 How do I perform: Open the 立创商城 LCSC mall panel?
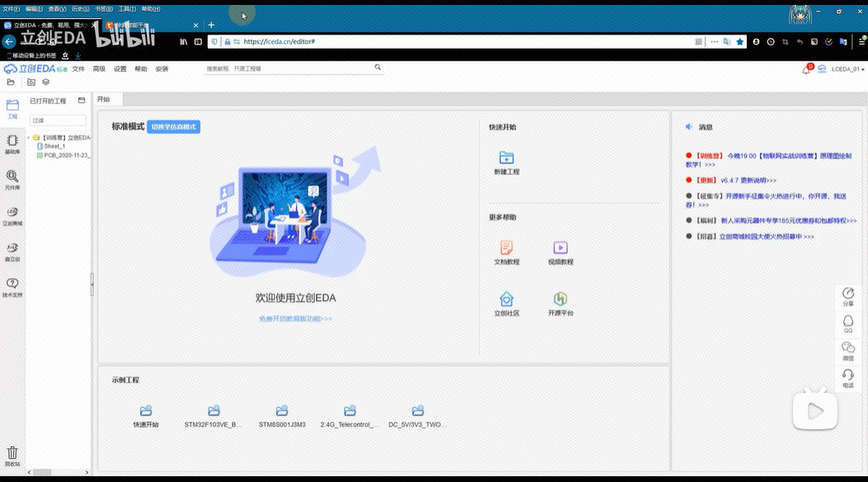[x=12, y=216]
